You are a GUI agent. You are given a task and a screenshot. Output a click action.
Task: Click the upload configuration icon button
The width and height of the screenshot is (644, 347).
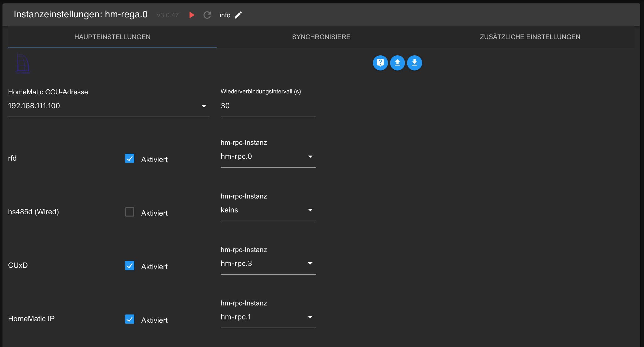point(397,63)
